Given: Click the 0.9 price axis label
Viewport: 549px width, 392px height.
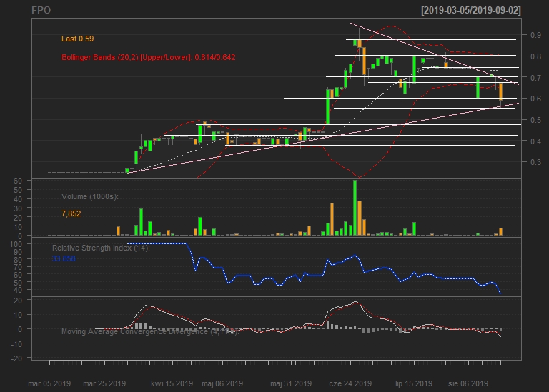Looking at the screenshot, I should [x=535, y=34].
